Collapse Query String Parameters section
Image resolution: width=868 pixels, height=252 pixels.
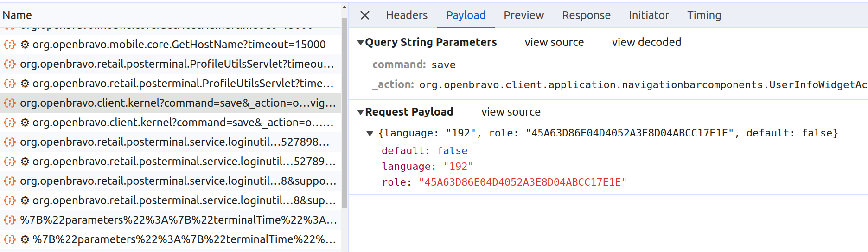360,43
